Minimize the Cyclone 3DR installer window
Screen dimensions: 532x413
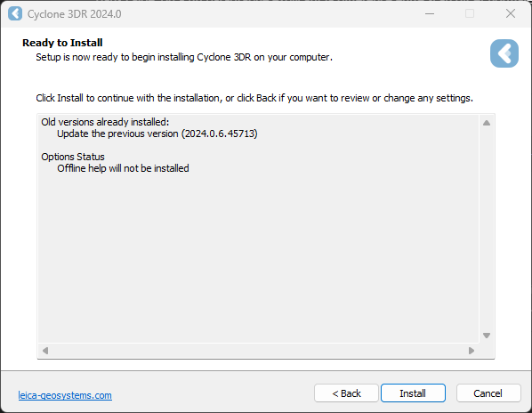[430, 13]
